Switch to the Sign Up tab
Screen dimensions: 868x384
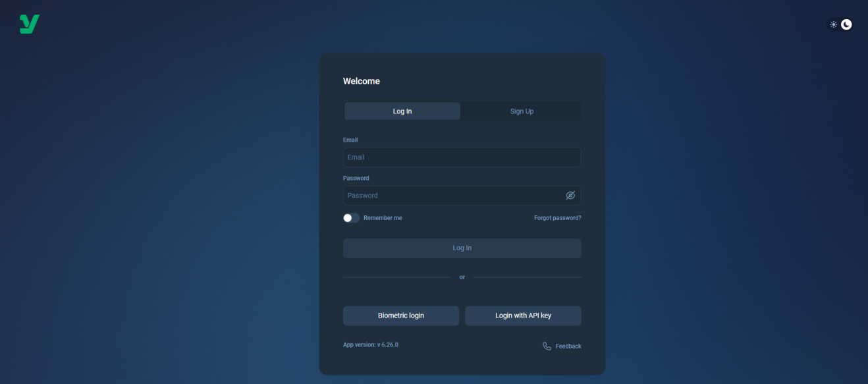tap(522, 111)
